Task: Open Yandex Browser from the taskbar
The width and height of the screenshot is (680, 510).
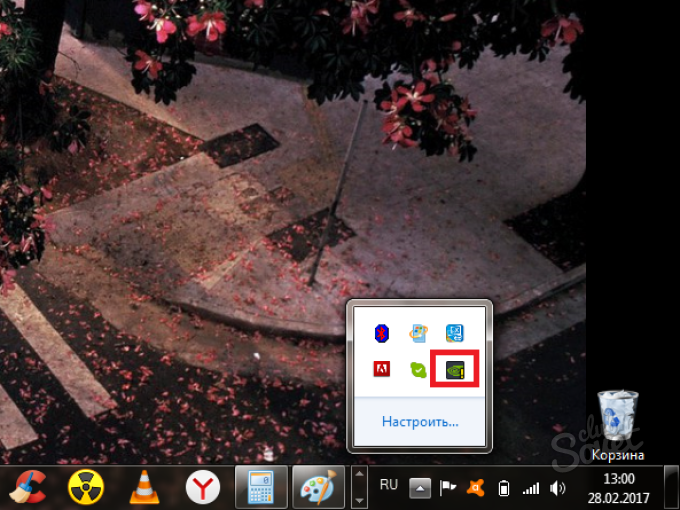Action: tap(203, 488)
